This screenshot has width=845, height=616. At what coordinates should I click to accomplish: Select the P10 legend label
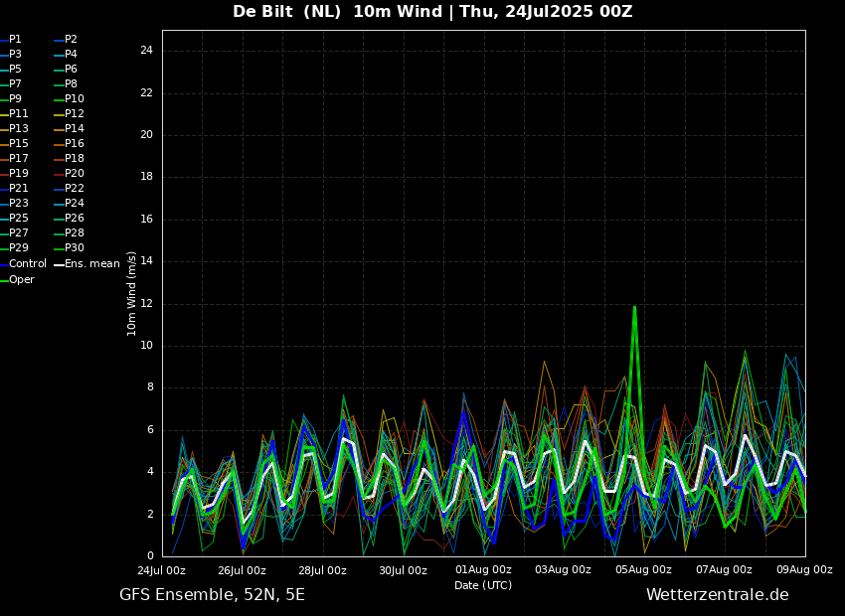click(x=74, y=99)
